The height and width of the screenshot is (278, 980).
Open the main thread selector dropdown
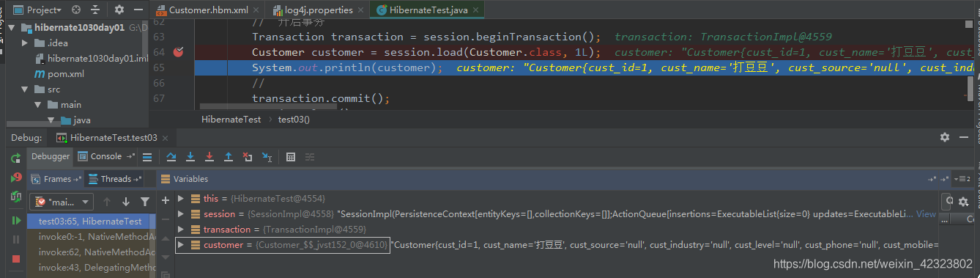click(x=62, y=202)
